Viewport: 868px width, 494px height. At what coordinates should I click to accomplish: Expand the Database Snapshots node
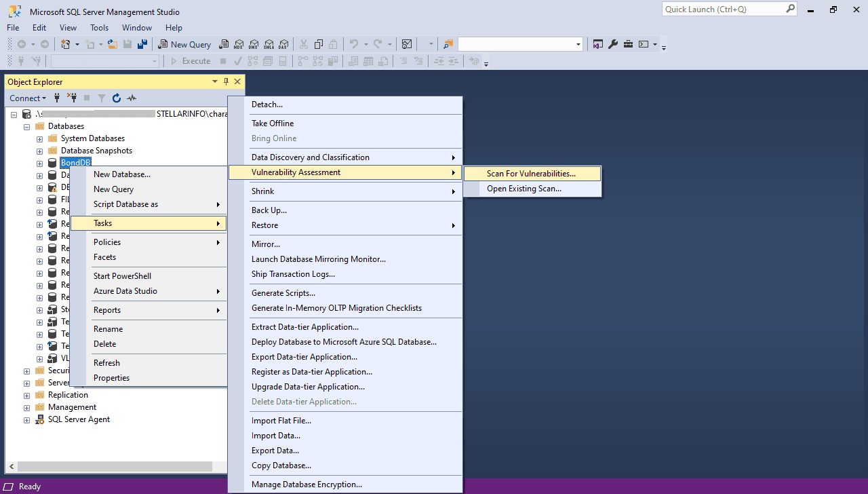[x=40, y=151]
